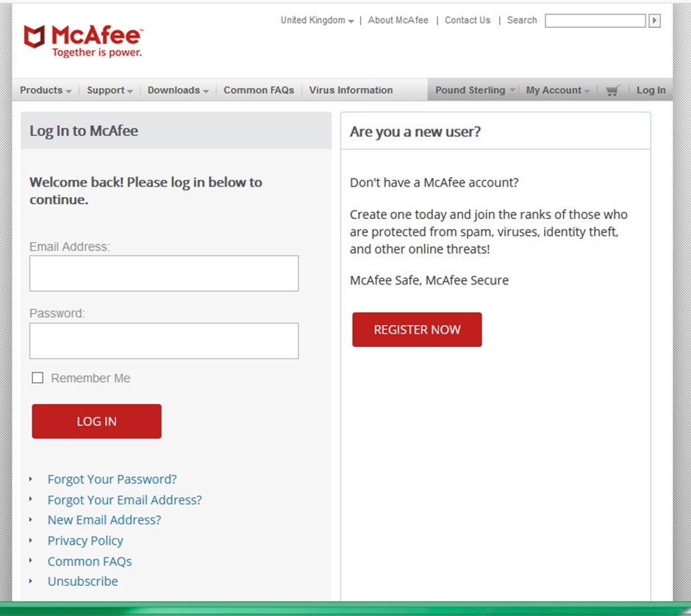The width and height of the screenshot is (691, 616).
Task: Click the 'Log In to McAfee' heading
Action: click(x=84, y=131)
